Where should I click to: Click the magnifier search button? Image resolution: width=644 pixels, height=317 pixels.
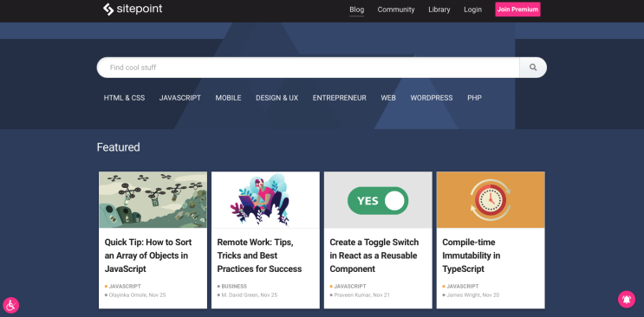click(533, 68)
